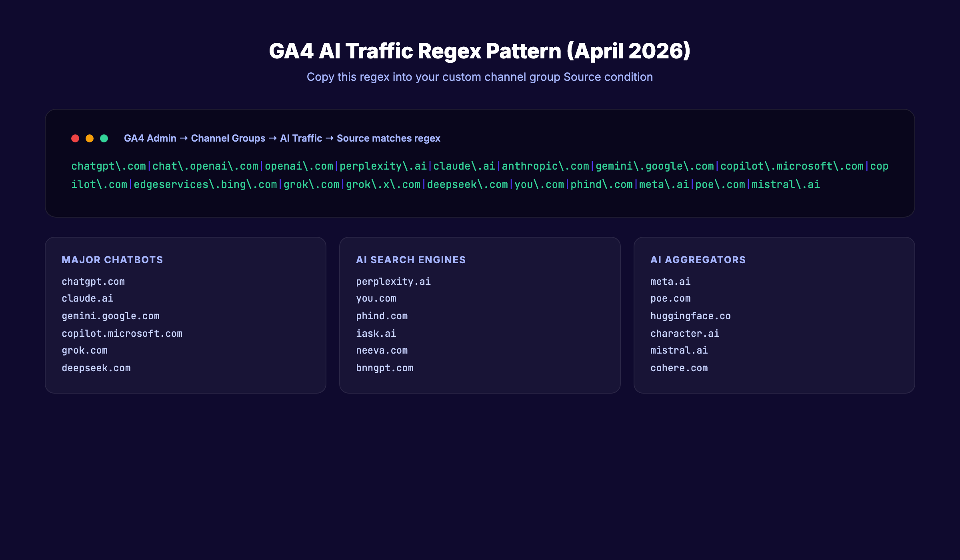Click the red traffic light dot
The image size is (960, 560).
[75, 138]
